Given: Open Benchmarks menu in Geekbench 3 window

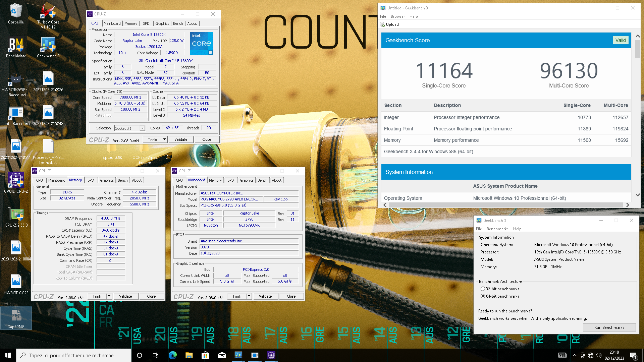Looking at the screenshot, I should coord(497,229).
